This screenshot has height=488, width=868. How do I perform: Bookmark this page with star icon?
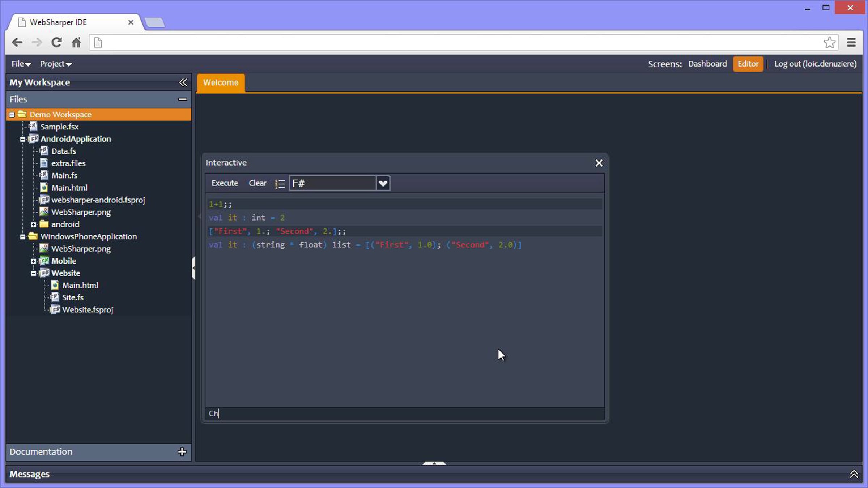click(829, 42)
